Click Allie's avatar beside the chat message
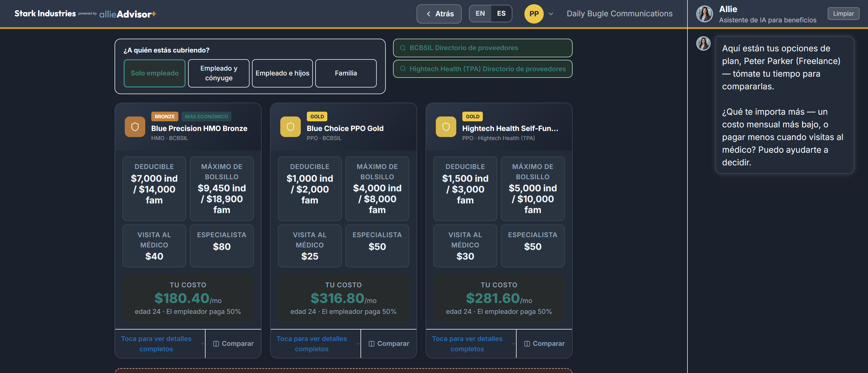 [703, 43]
